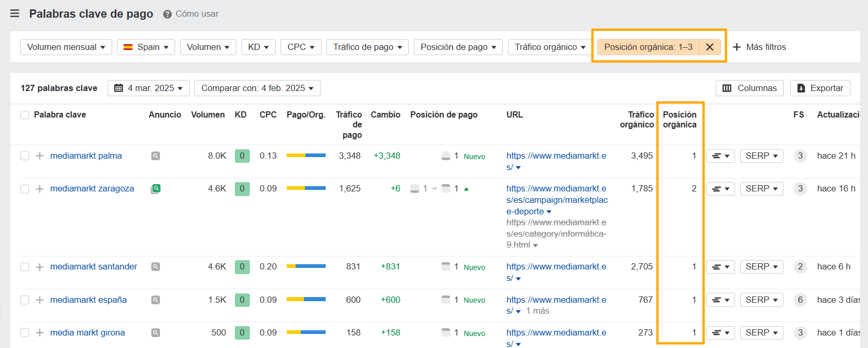
Task: Open the 4 mar. 2025 date picker
Action: click(149, 88)
